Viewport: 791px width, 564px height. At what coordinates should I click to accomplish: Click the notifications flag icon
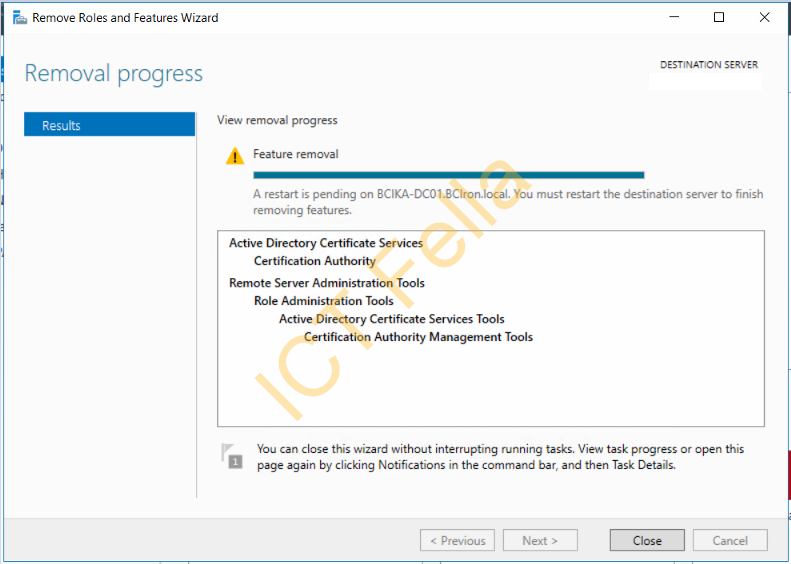(232, 456)
